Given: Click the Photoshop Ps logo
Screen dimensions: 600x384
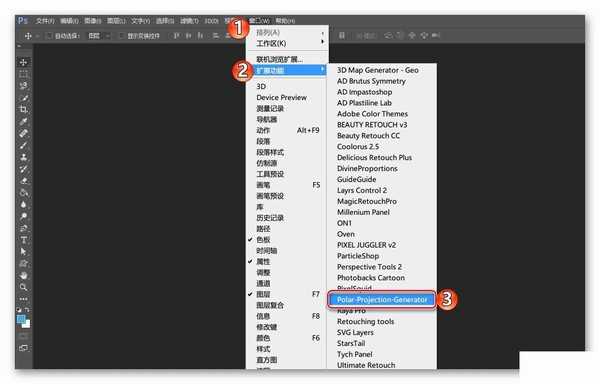Looking at the screenshot, I should click(x=23, y=20).
